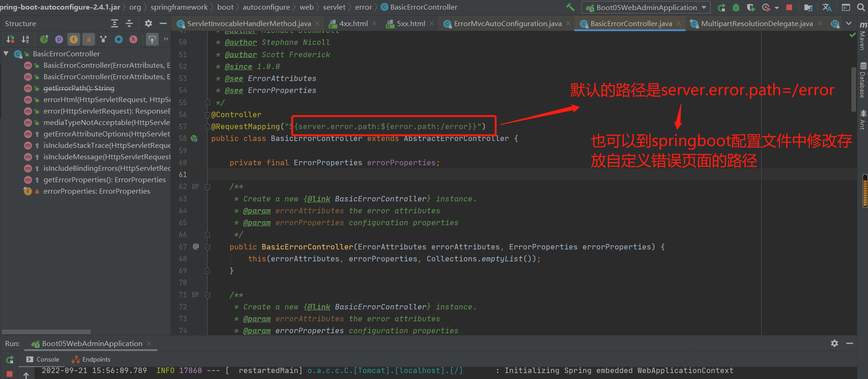Click the Translate plugin icon
868x379 pixels.
tap(827, 7)
